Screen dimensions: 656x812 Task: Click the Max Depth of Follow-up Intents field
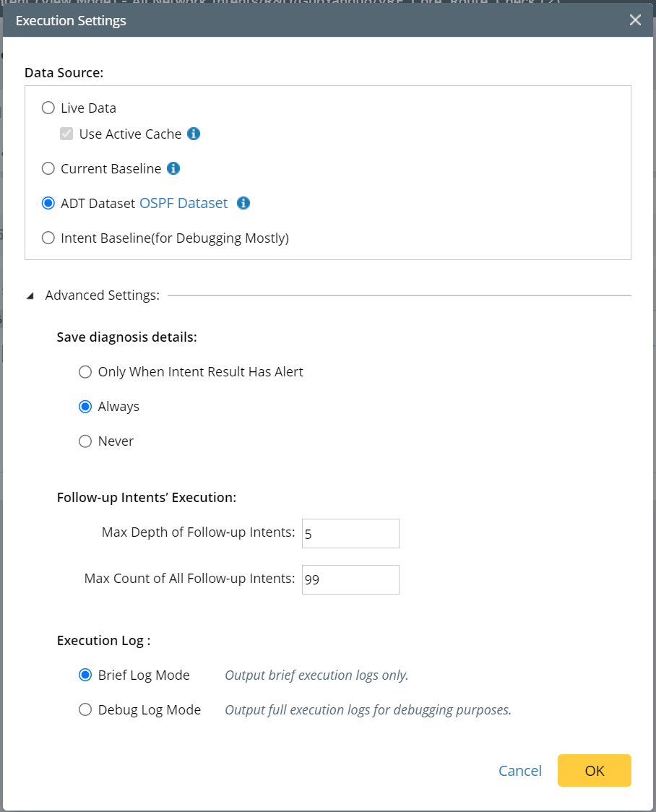pos(350,533)
